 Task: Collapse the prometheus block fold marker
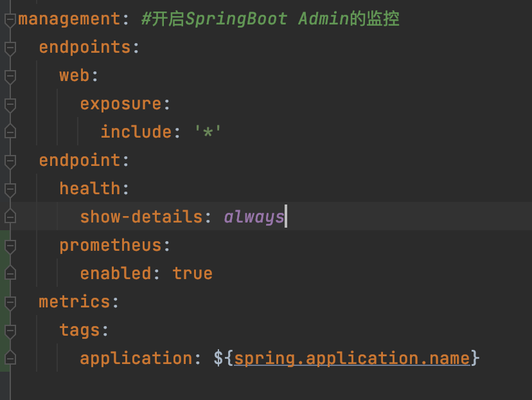10,247
